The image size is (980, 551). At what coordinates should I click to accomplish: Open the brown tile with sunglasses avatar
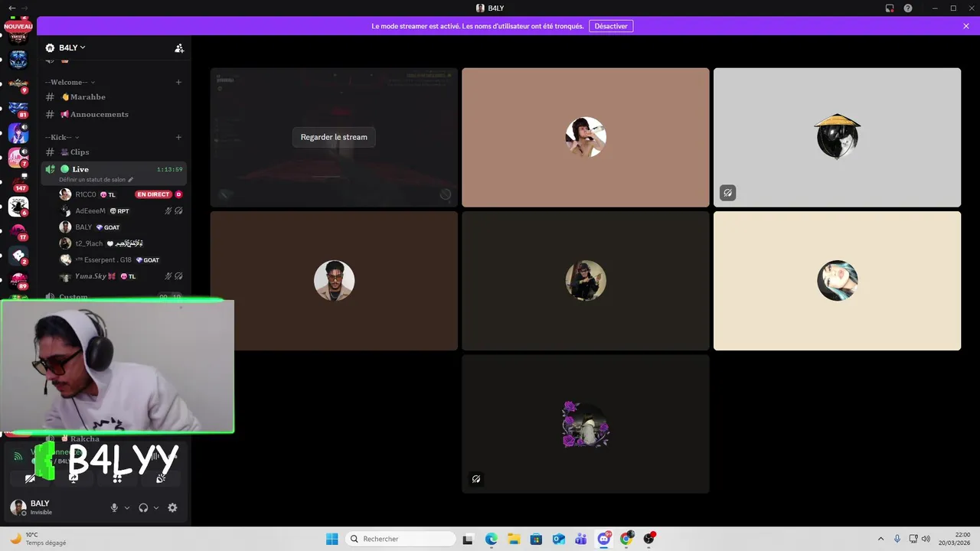click(x=334, y=281)
